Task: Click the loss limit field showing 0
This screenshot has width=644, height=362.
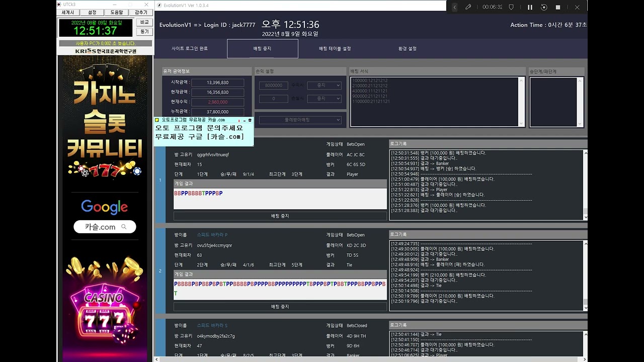Action: [274, 99]
